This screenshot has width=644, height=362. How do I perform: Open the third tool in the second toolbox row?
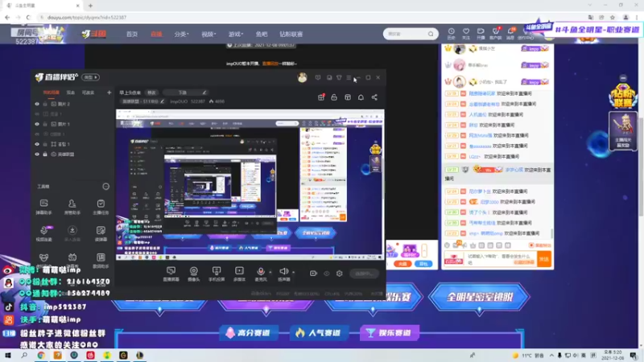pos(101,233)
